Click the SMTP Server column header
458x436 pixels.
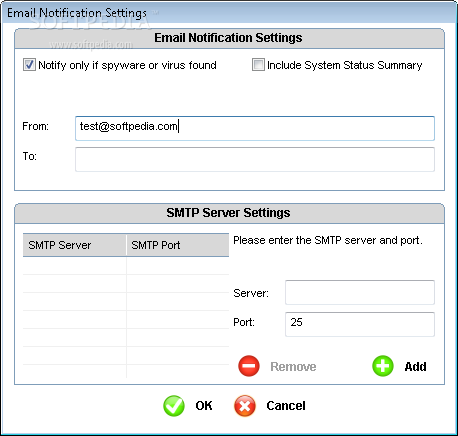(75, 245)
